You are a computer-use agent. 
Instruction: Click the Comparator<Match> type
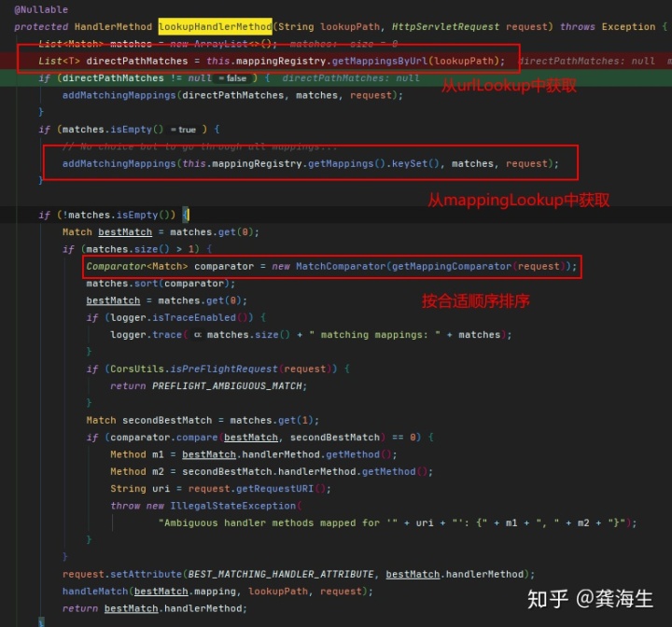(137, 266)
